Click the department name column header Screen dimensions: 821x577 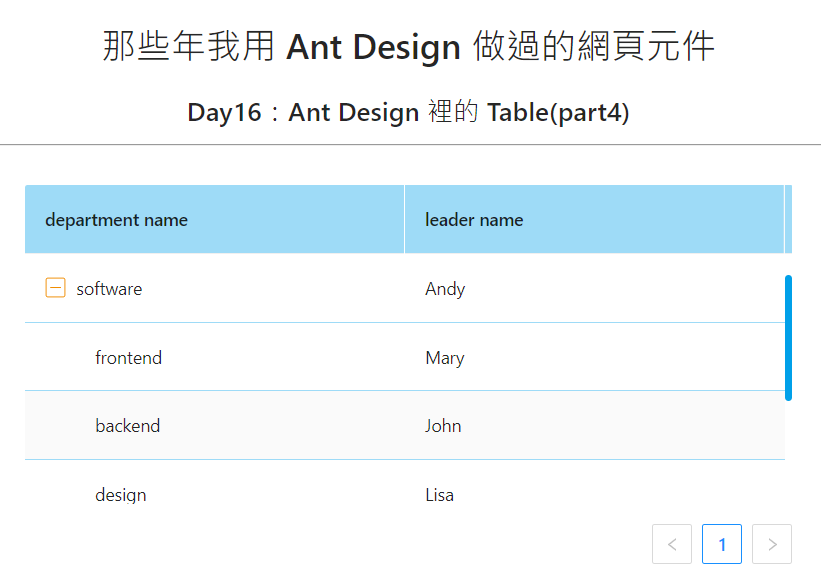(x=215, y=219)
